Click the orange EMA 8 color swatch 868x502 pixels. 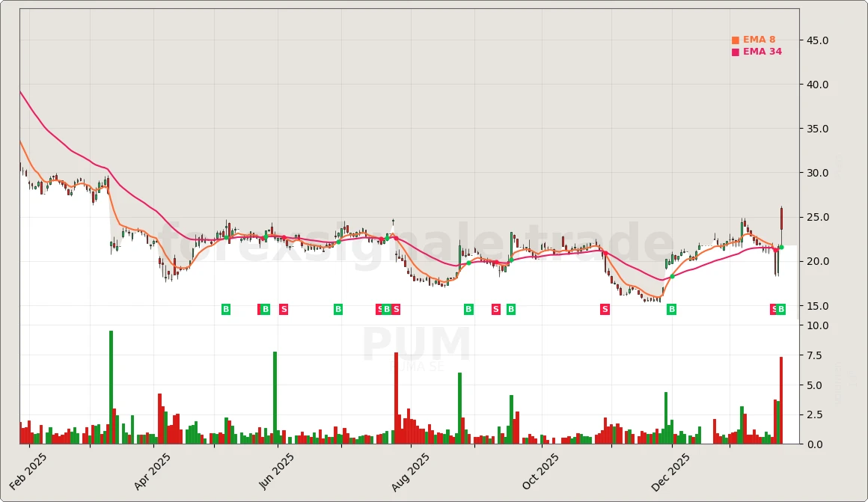pos(735,39)
